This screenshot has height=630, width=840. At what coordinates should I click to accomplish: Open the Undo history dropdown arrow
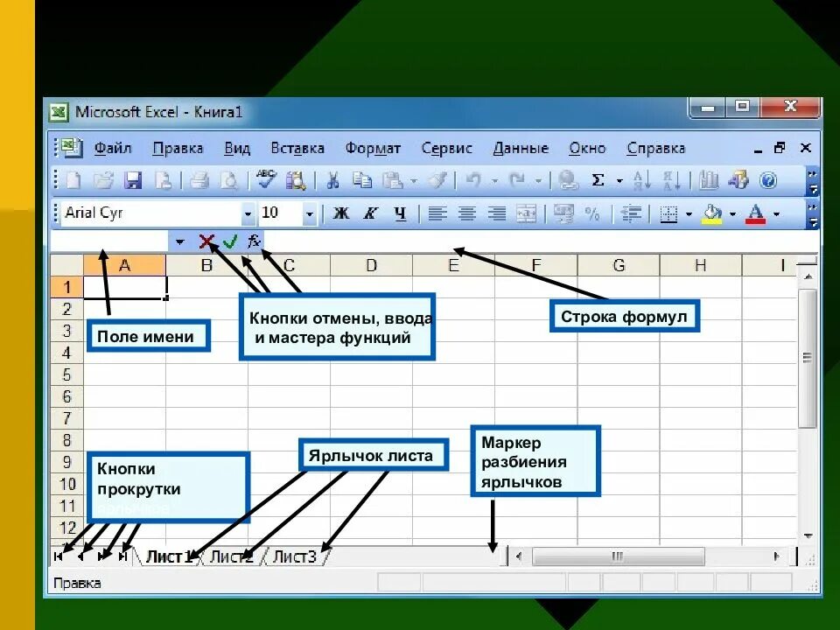click(x=494, y=180)
